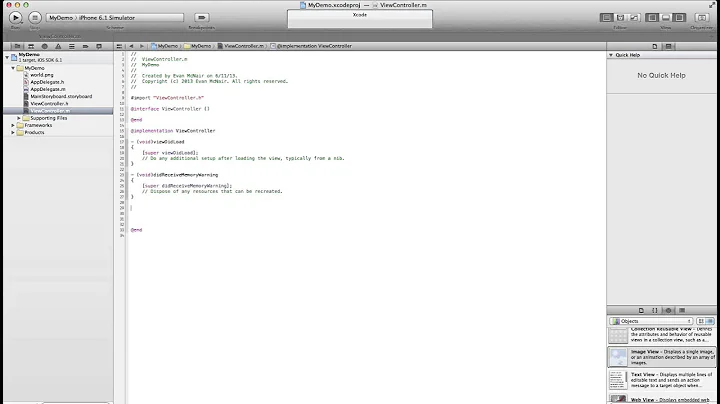Expand the Products folder
This screenshot has height=404, width=720.
pos(13,133)
